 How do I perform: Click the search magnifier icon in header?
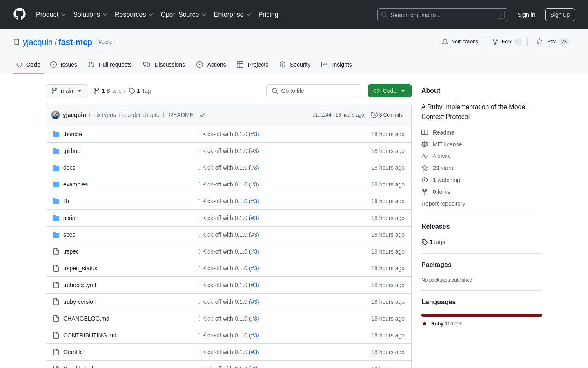pos(384,15)
